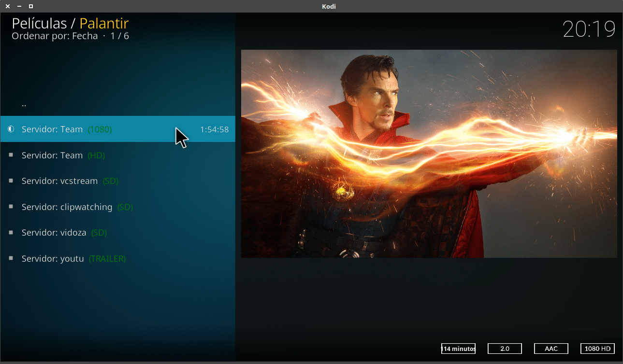Click the 'Ordenar por: Fecha' sort label
This screenshot has height=364, width=623.
click(55, 36)
